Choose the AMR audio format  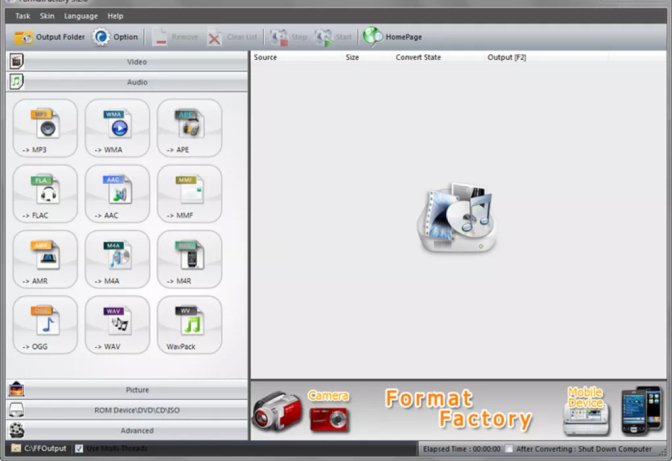click(45, 259)
